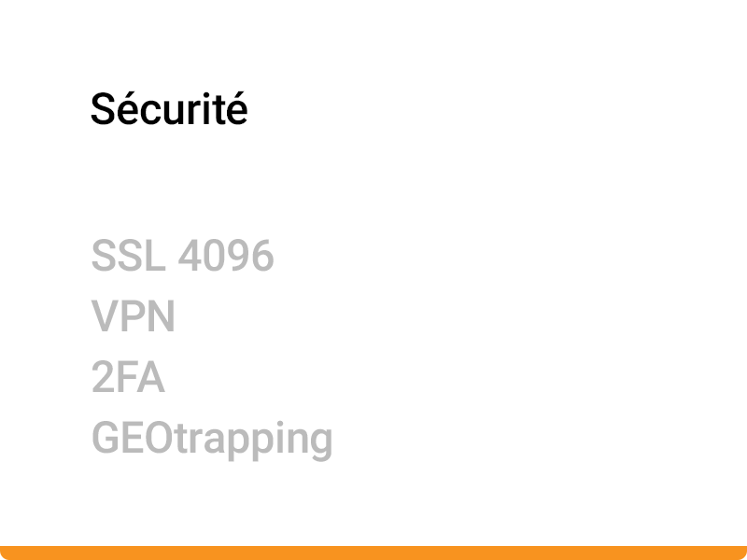
Task: Click the digit 4 in 4096
Action: click(190, 256)
